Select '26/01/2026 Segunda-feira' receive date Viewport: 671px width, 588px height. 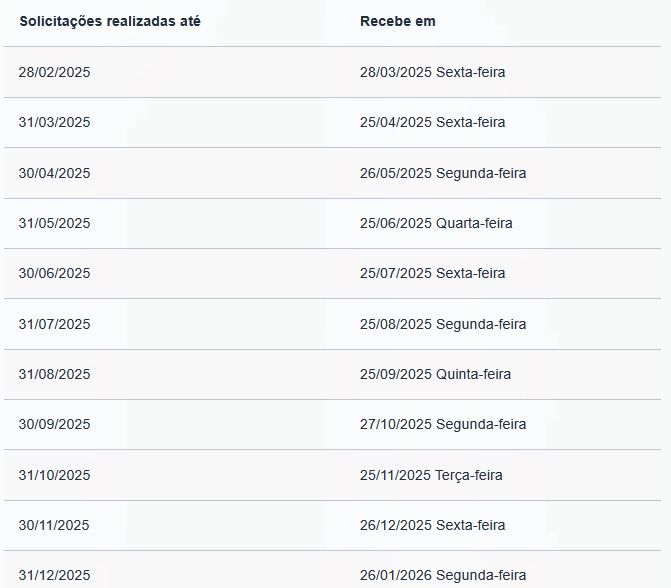tap(443, 576)
